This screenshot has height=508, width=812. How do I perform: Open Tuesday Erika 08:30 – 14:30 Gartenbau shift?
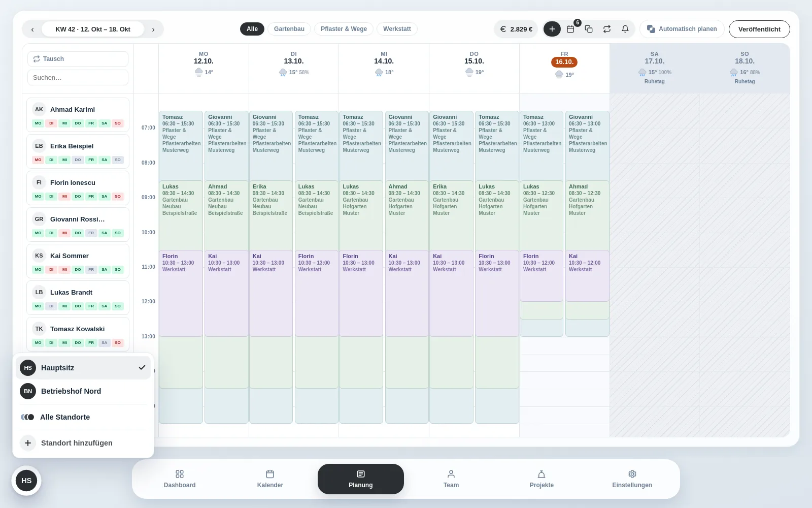(271, 215)
